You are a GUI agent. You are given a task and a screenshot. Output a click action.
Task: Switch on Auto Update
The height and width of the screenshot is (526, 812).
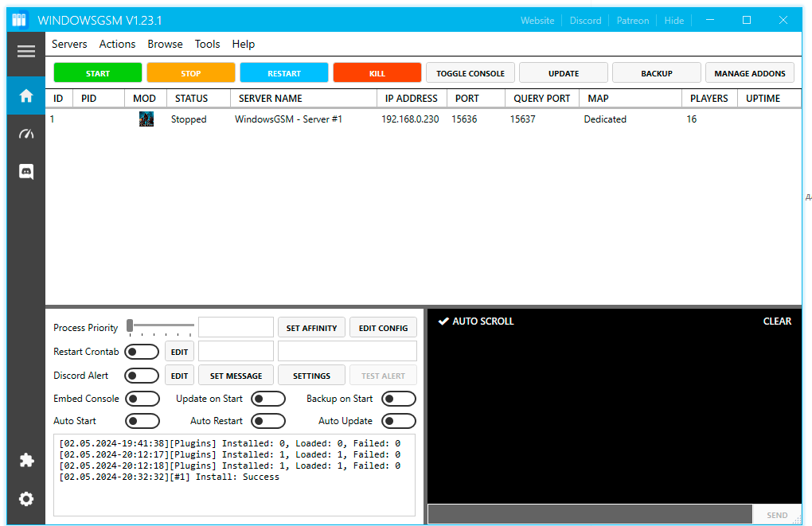point(399,421)
